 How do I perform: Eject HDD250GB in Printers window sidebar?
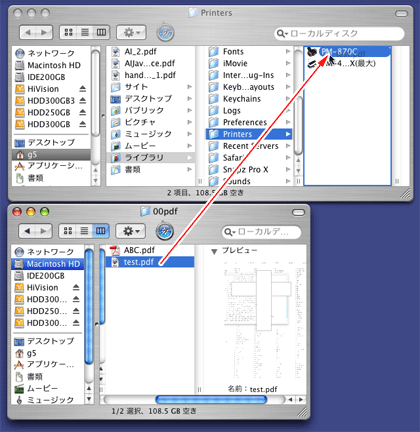click(83, 112)
